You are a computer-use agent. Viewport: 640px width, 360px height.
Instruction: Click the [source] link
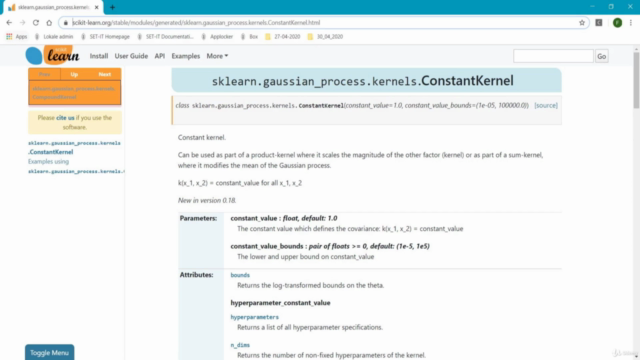(x=546, y=105)
